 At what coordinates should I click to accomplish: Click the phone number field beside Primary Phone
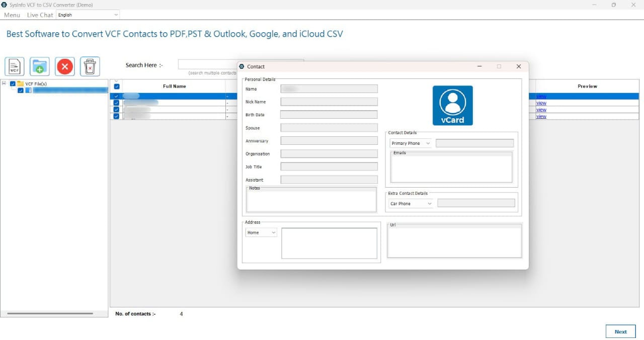(x=474, y=143)
